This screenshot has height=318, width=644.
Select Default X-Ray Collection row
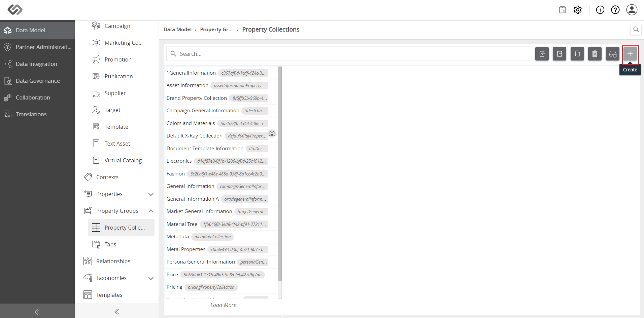pos(221,136)
